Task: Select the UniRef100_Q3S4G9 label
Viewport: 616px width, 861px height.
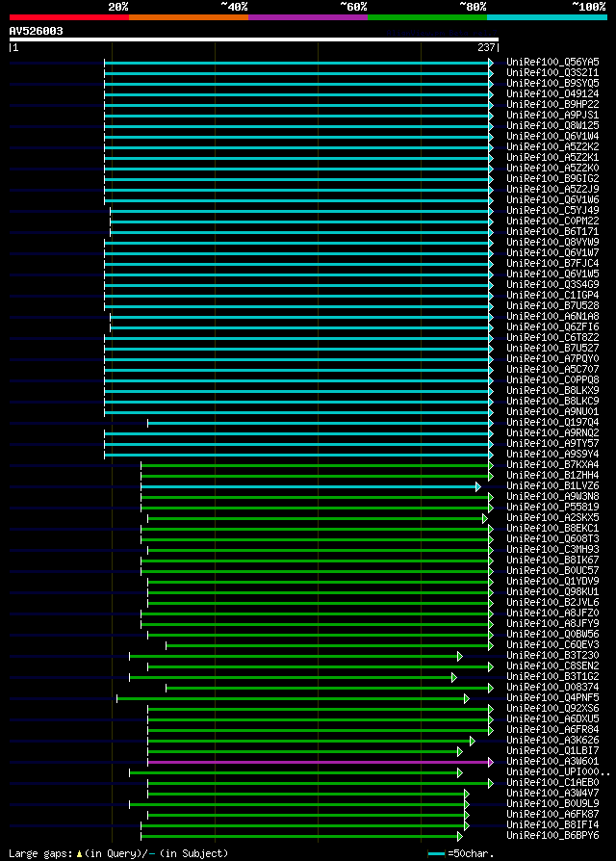Action: pyautogui.click(x=552, y=284)
